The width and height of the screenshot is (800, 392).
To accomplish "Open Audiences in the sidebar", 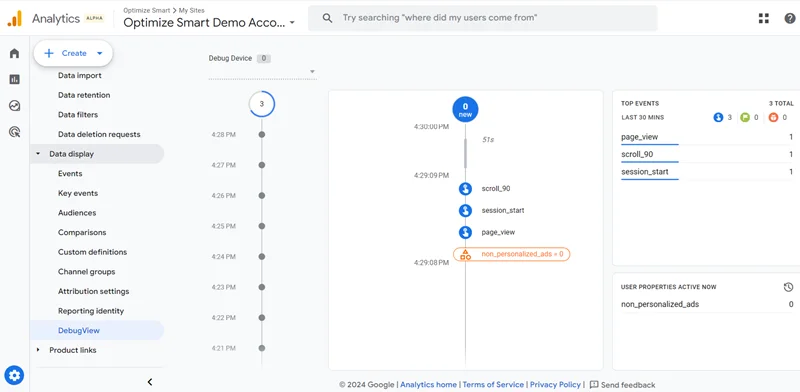I will click(x=77, y=213).
